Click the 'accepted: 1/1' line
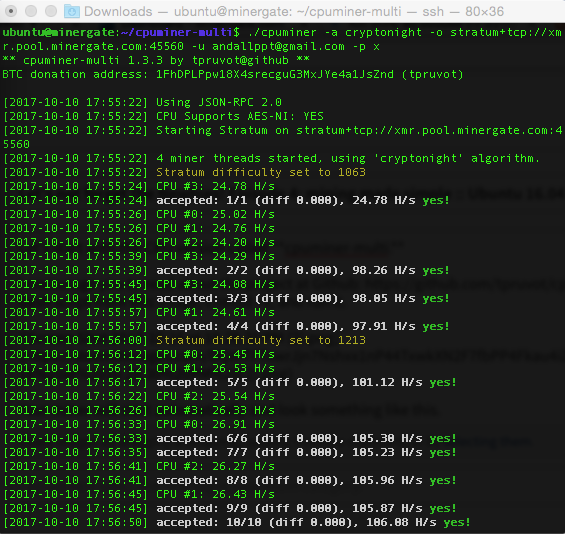Image resolution: width=565 pixels, height=534 pixels. tap(226, 200)
